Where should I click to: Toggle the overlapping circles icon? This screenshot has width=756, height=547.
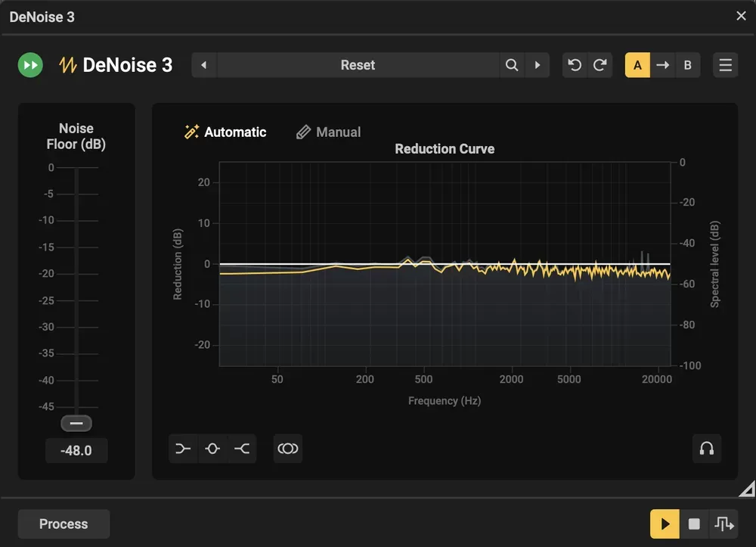click(x=288, y=449)
